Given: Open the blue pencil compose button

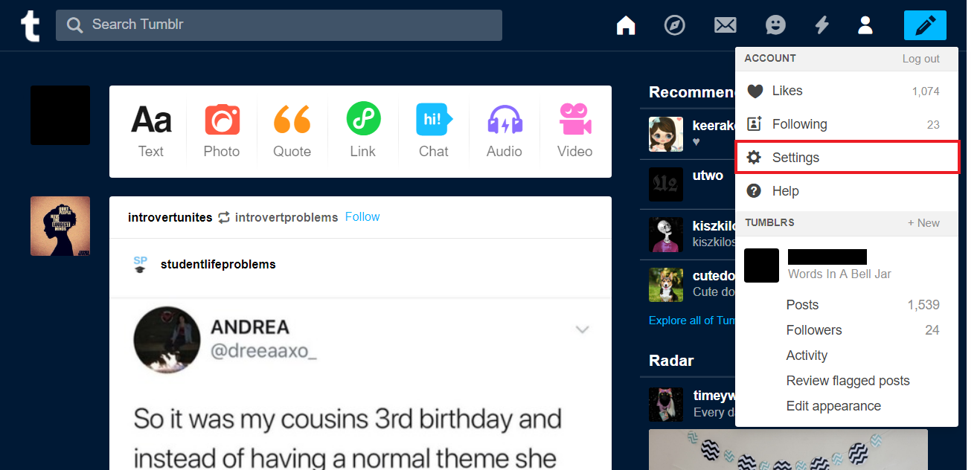Looking at the screenshot, I should point(924,25).
